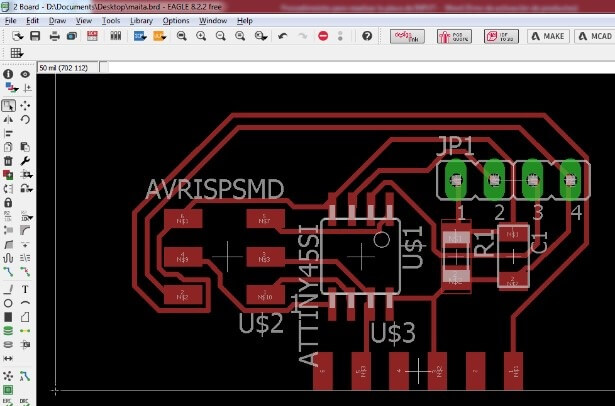
Task: Select the Ratsnest tool
Action: [8, 376]
